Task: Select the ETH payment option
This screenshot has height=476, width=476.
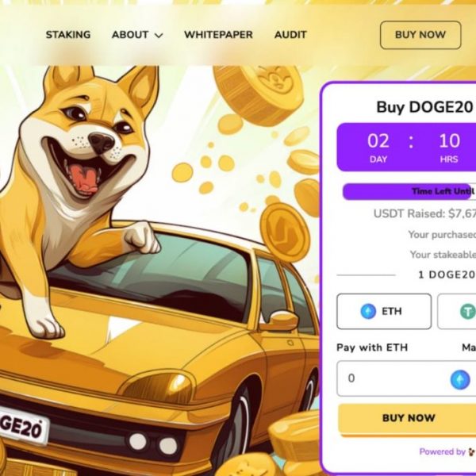Action: tap(384, 311)
